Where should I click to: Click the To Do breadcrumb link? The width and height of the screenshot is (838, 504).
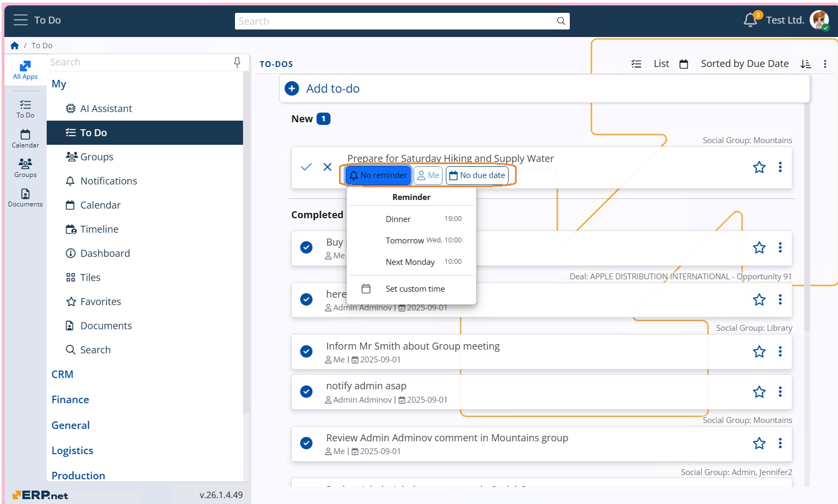coord(42,46)
